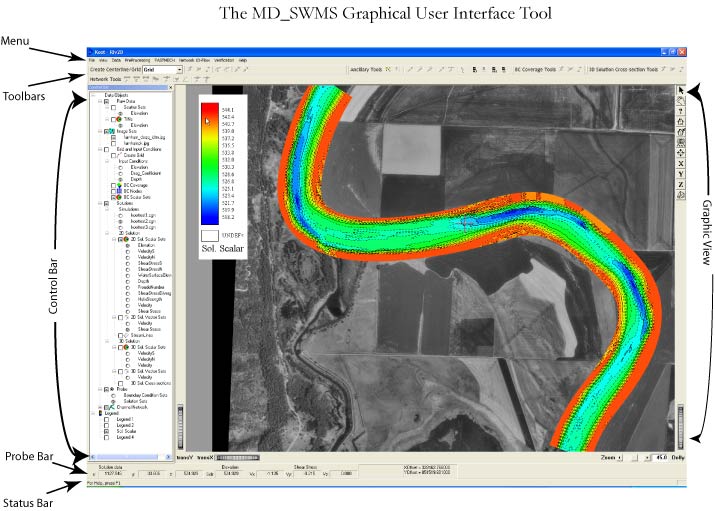Collapse the Raw Data tree node

click(98, 101)
